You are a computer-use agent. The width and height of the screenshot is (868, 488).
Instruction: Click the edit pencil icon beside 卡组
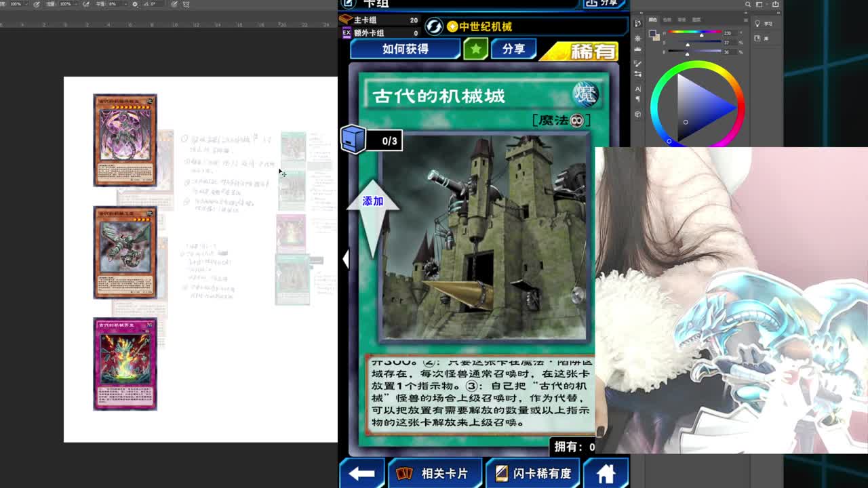[x=348, y=3]
